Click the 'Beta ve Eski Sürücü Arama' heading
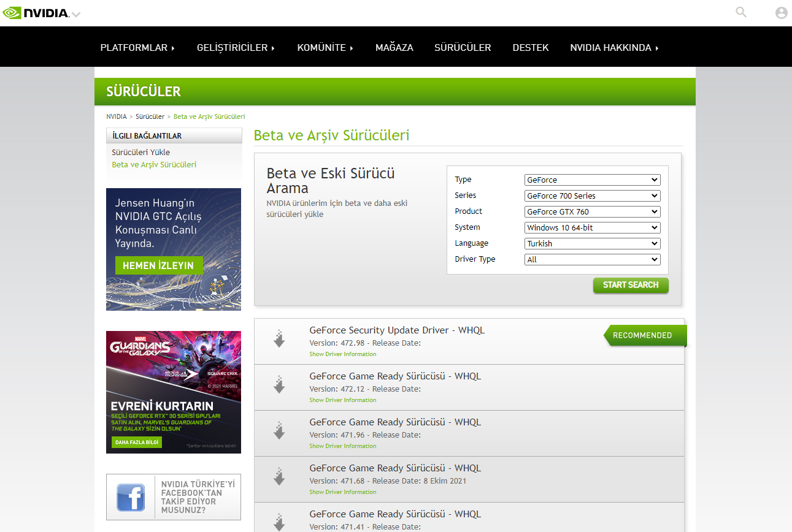Viewport: 792px width, 532px height. (331, 181)
